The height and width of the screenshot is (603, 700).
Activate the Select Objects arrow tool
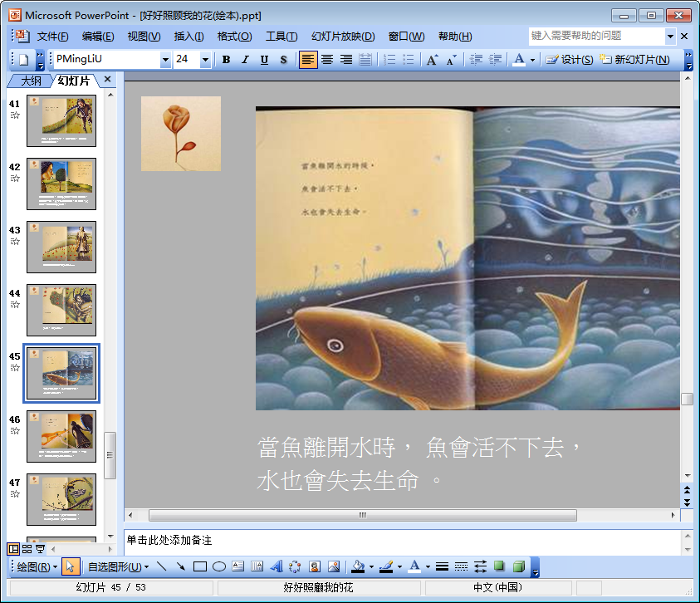[70, 566]
